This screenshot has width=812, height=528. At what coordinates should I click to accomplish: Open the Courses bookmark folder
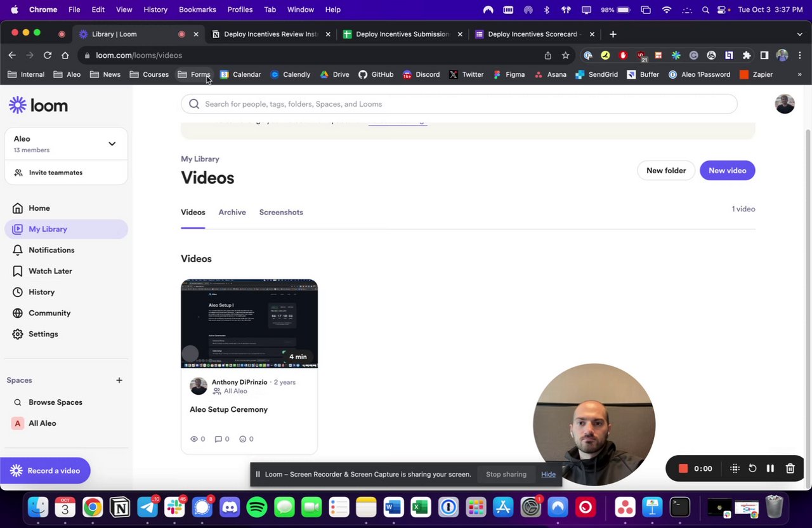[149, 74]
